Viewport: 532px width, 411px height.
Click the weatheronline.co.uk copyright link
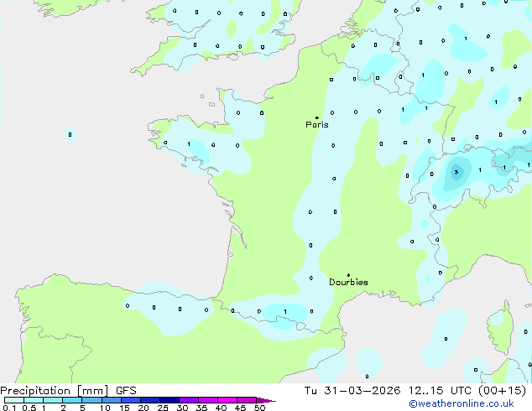click(461, 403)
